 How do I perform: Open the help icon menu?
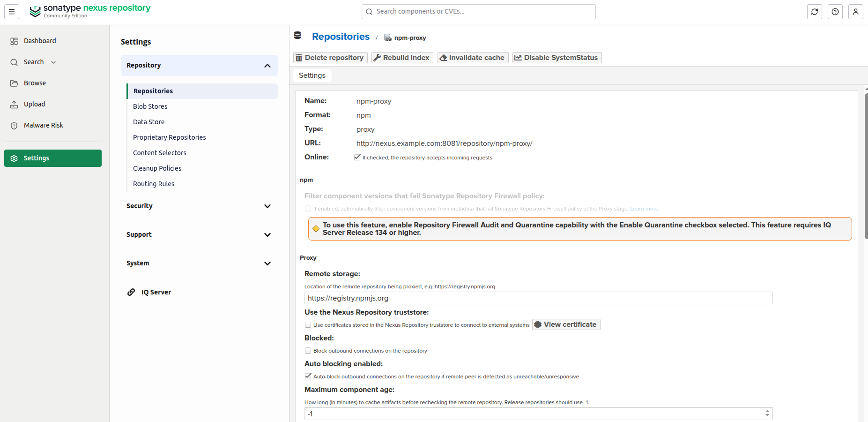(x=835, y=12)
